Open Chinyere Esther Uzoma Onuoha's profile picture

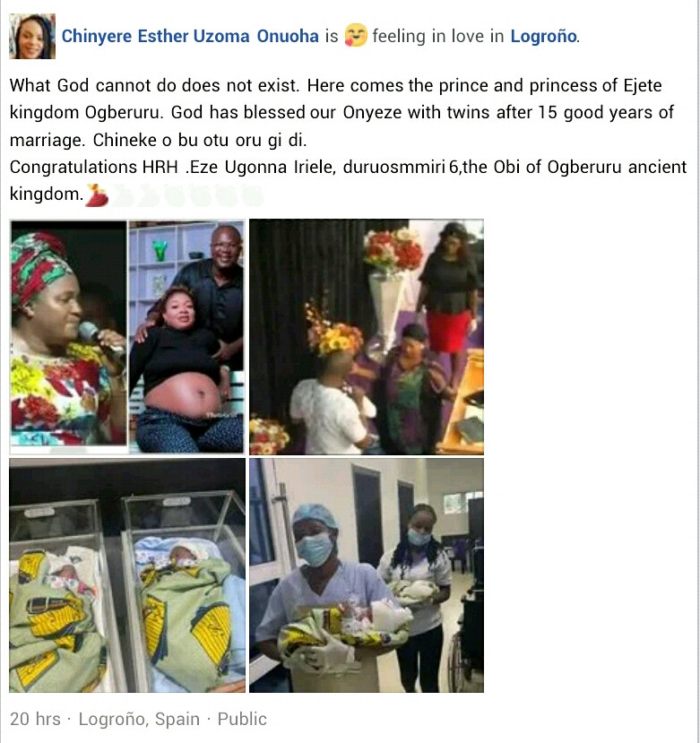point(32,36)
